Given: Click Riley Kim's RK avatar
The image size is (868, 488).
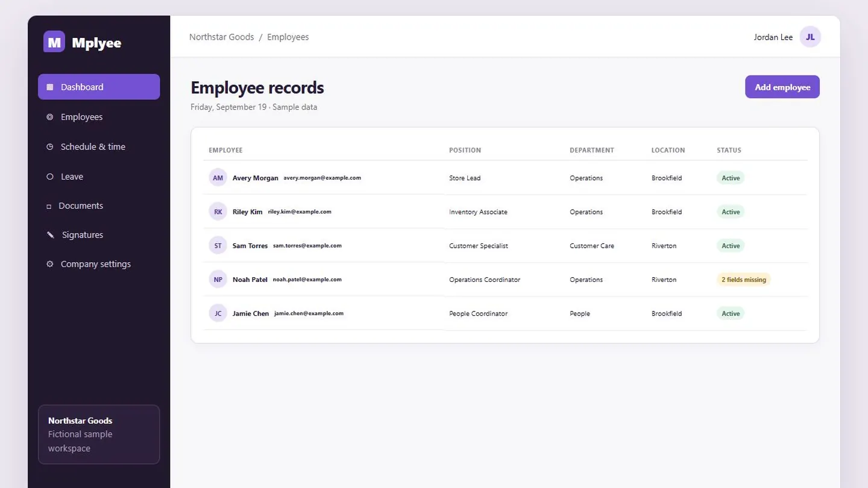Looking at the screenshot, I should 218,211.
